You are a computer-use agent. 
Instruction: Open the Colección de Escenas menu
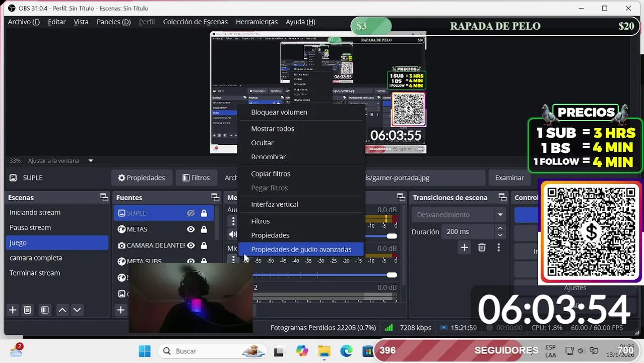coord(196,22)
